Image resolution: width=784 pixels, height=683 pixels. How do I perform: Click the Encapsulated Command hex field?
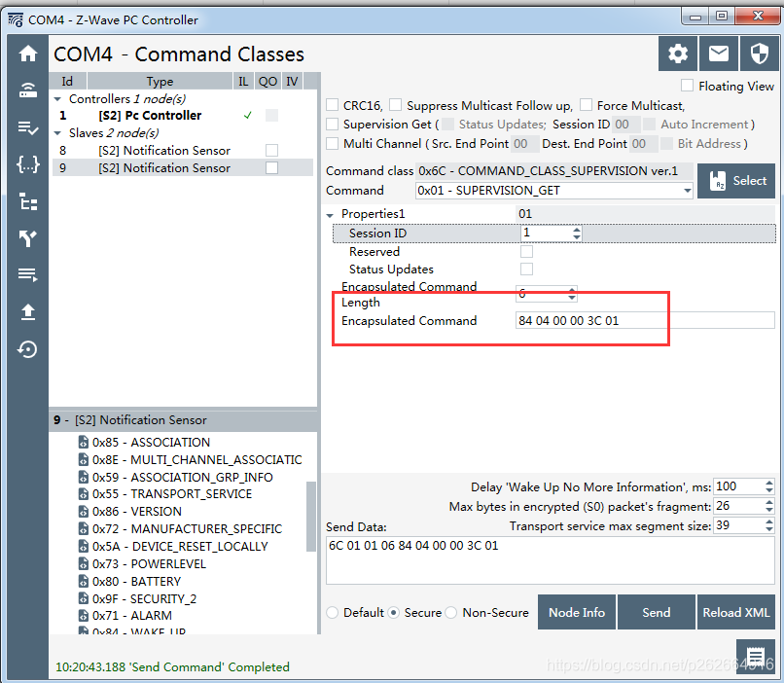645,320
